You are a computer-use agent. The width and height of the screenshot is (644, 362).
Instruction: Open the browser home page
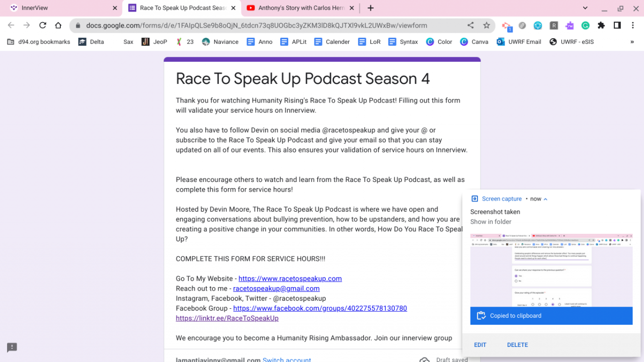coord(58,25)
